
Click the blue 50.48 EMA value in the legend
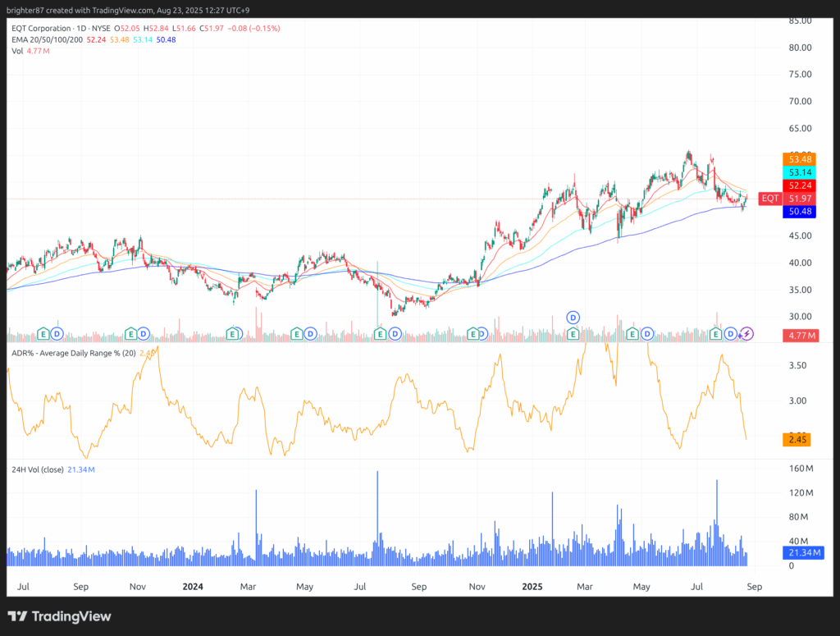[166, 39]
